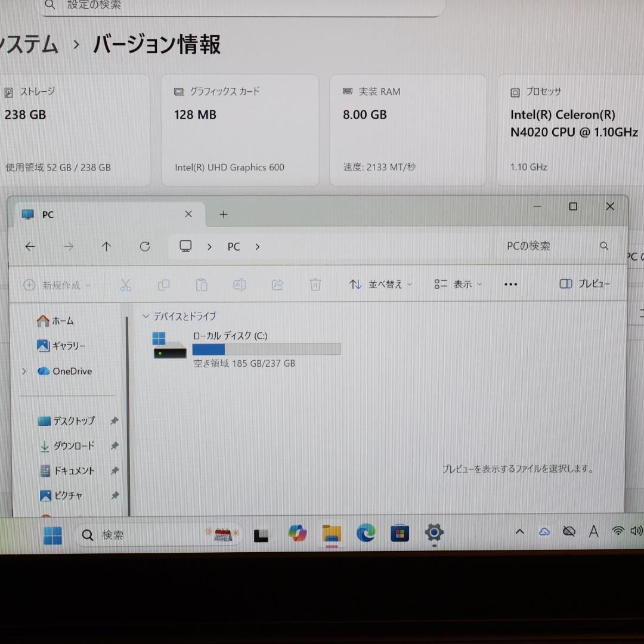Collapse the デバイスとドライブ section
The image size is (644, 644).
coord(145,316)
